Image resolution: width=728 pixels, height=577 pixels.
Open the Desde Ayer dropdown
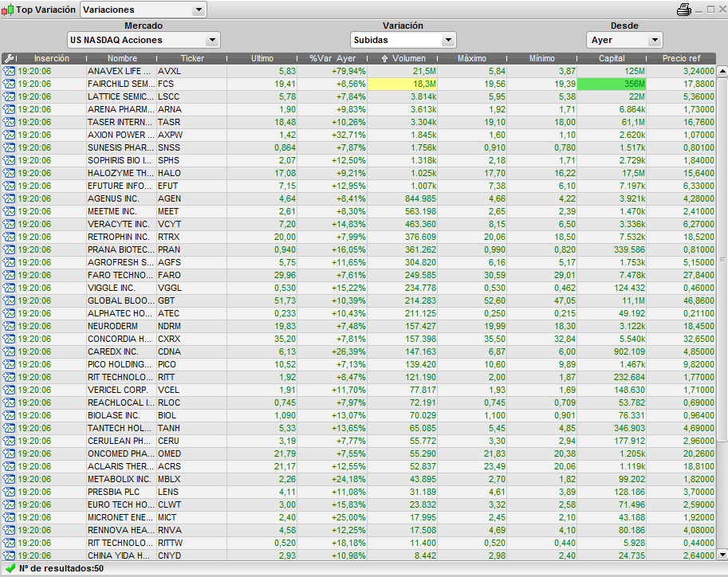624,40
